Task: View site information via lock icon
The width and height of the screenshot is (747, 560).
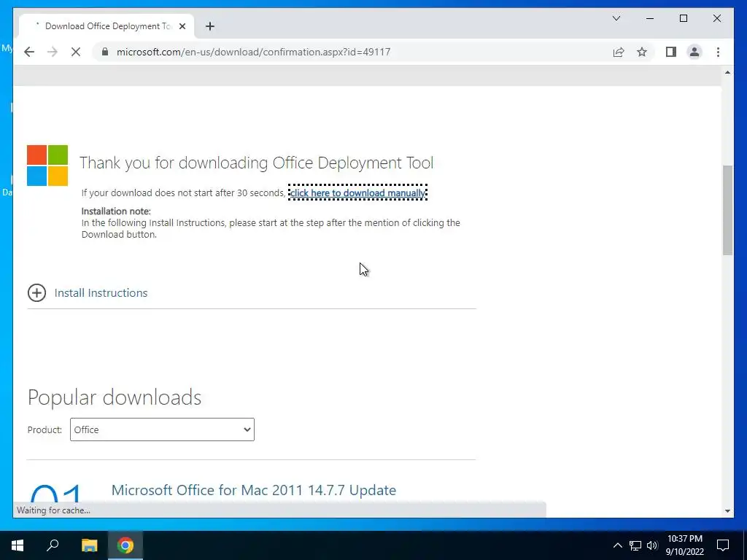Action: (x=105, y=52)
